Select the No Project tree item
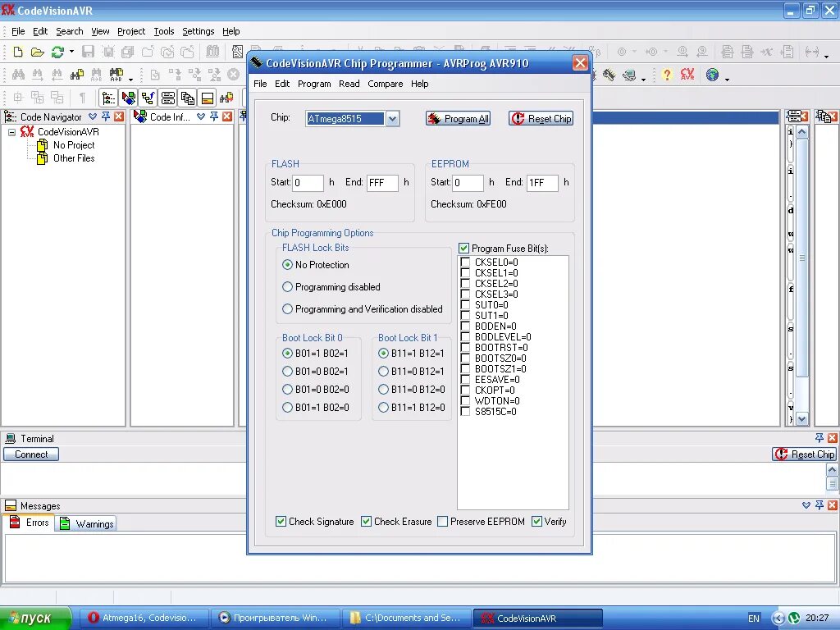The image size is (840, 630). (74, 145)
